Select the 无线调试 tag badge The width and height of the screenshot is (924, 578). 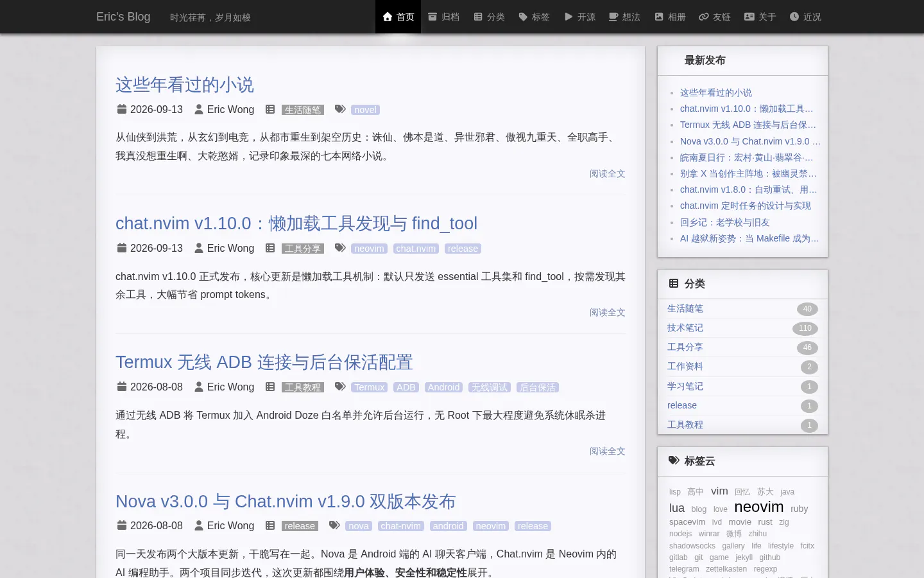490,387
